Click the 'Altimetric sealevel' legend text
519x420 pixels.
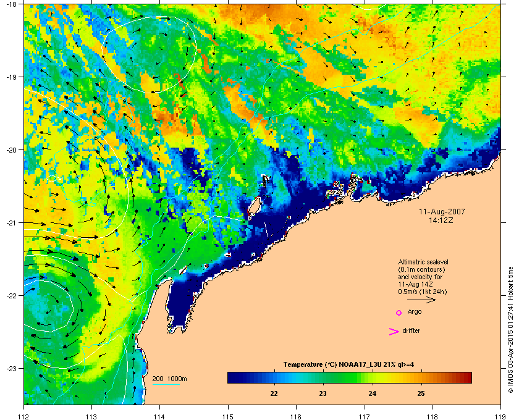(423, 262)
